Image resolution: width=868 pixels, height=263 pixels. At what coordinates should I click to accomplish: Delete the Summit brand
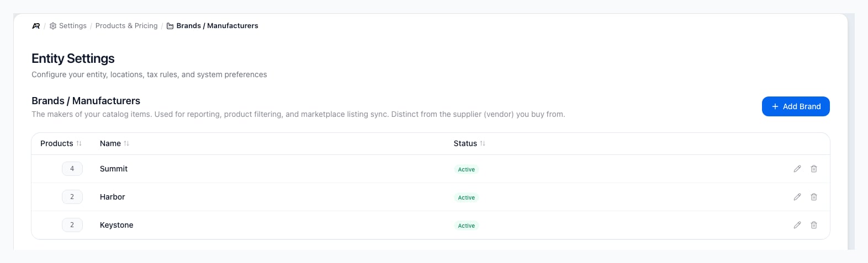[x=814, y=169]
